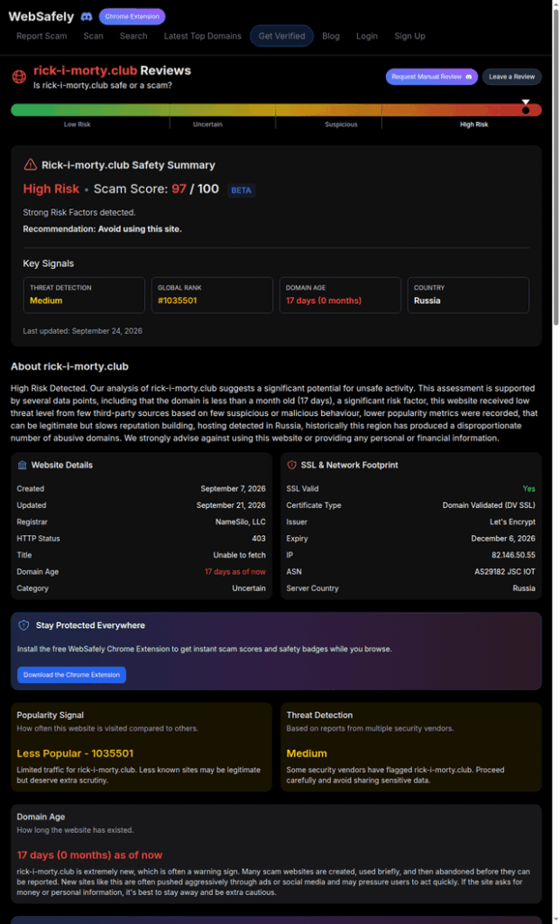560x924 pixels.
Task: Click the SSL & Network Footprint shield icon
Action: point(291,465)
